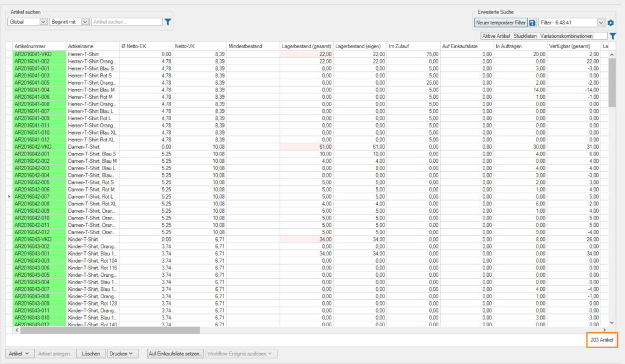Screen dimensions: 625x364
Task: Save the filter with the floppy disk icon
Action: point(532,23)
